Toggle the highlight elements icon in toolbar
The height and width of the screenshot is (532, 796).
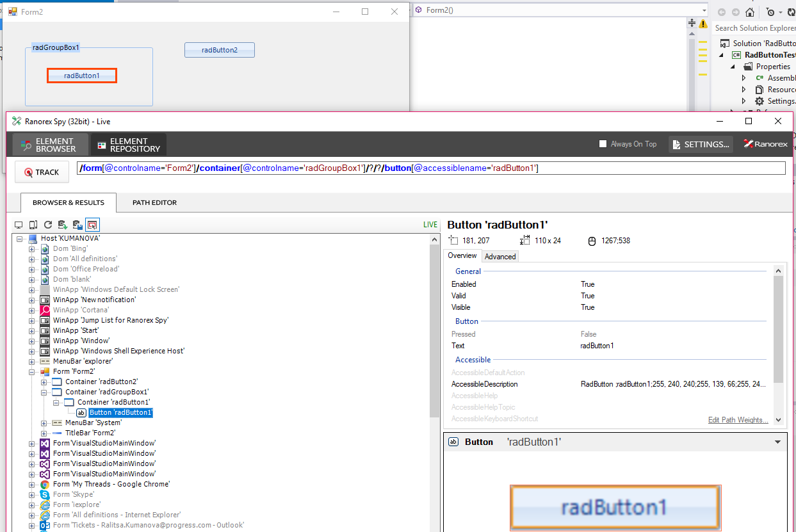coord(92,225)
